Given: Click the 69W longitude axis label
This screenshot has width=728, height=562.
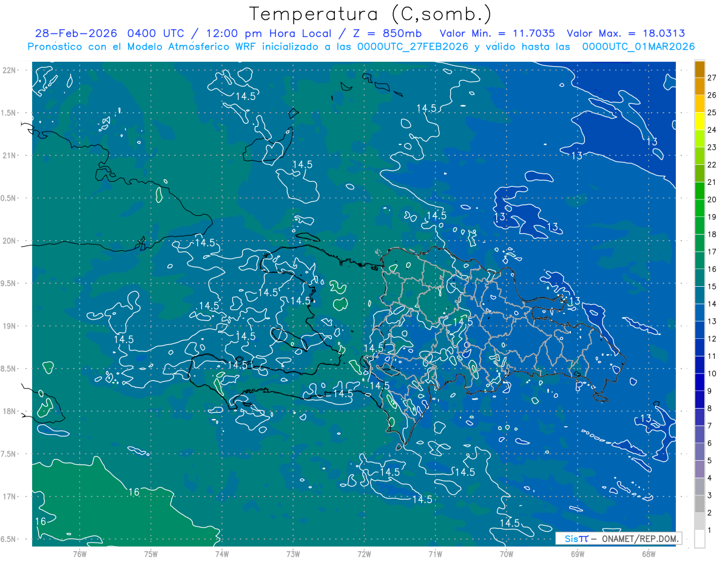Looking at the screenshot, I should (x=577, y=554).
